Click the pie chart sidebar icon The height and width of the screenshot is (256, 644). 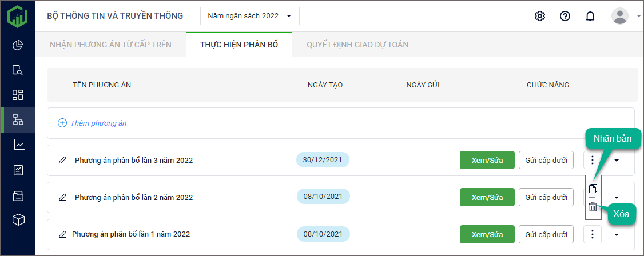(x=18, y=45)
